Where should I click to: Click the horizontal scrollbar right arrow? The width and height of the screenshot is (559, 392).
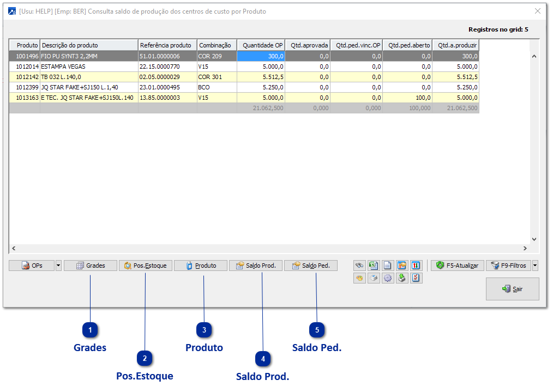(525, 249)
